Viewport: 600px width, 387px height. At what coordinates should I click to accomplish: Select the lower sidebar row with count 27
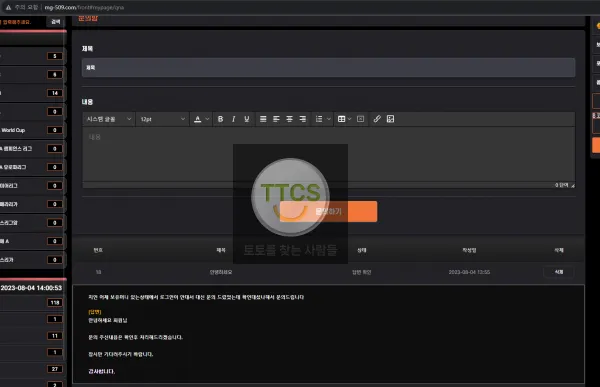click(32, 369)
